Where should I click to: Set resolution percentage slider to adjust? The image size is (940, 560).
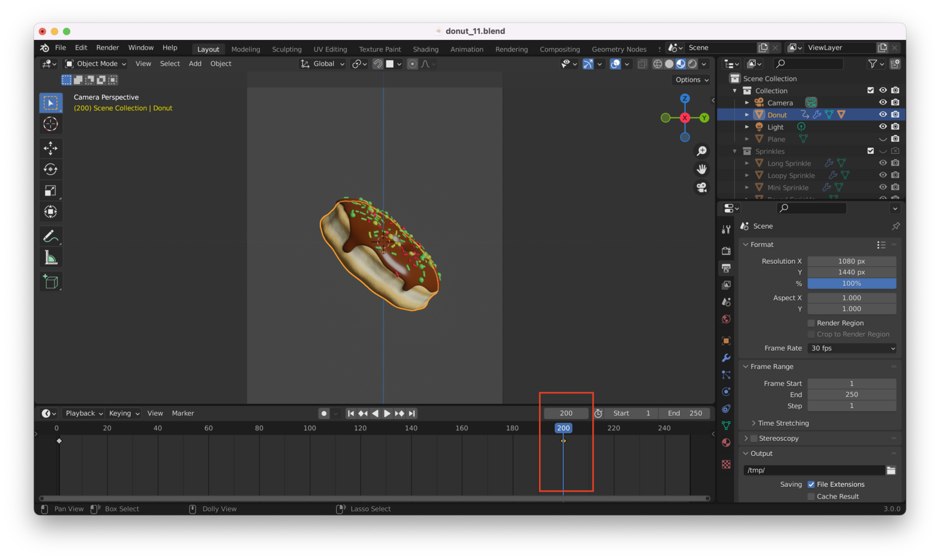tap(852, 283)
